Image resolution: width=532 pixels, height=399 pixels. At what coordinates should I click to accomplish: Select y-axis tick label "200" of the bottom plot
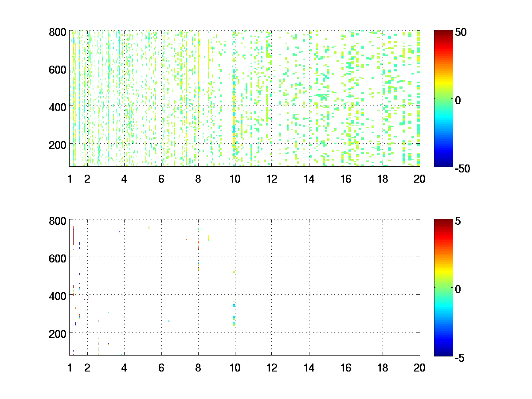pos(58,332)
